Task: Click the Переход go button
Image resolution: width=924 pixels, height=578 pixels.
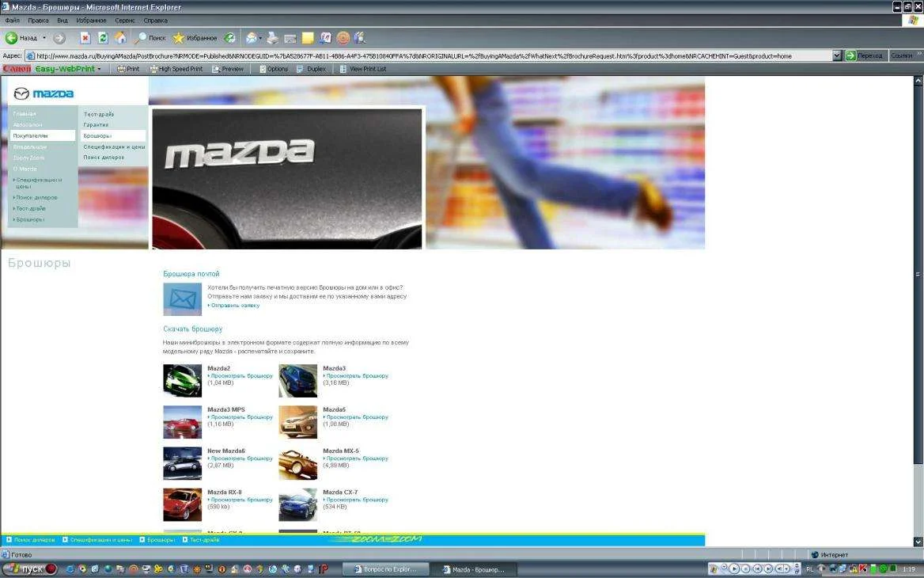Action: [x=865, y=55]
